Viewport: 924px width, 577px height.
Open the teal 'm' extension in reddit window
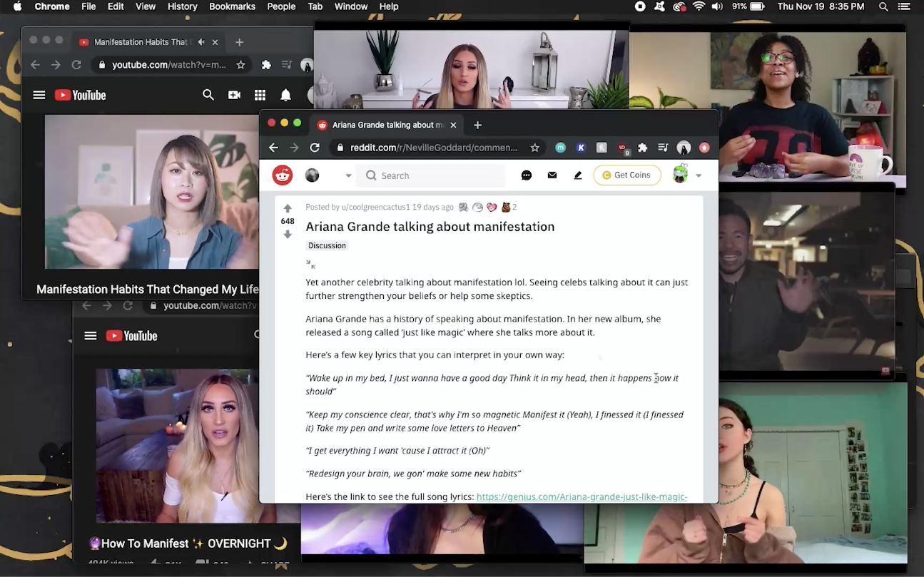pyautogui.click(x=561, y=148)
